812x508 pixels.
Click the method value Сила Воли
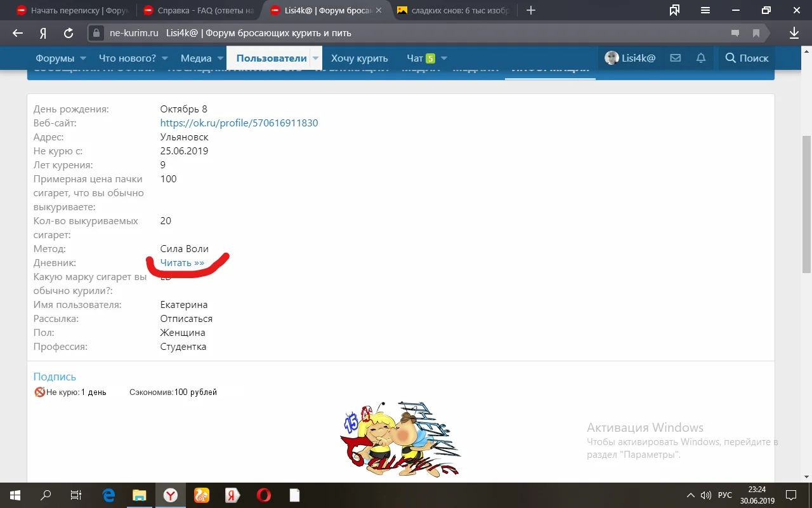tap(184, 249)
